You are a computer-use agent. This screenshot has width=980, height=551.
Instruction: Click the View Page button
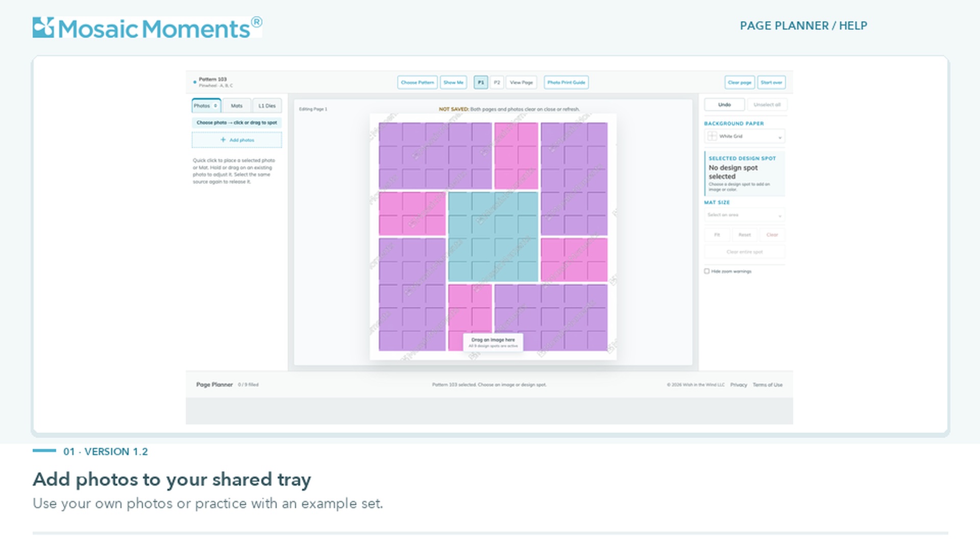[x=521, y=83]
